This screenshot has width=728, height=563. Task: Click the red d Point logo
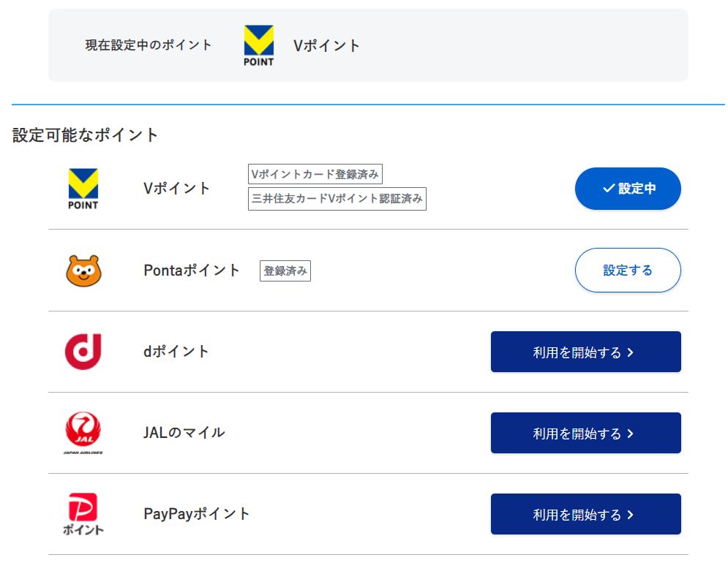coord(83,352)
